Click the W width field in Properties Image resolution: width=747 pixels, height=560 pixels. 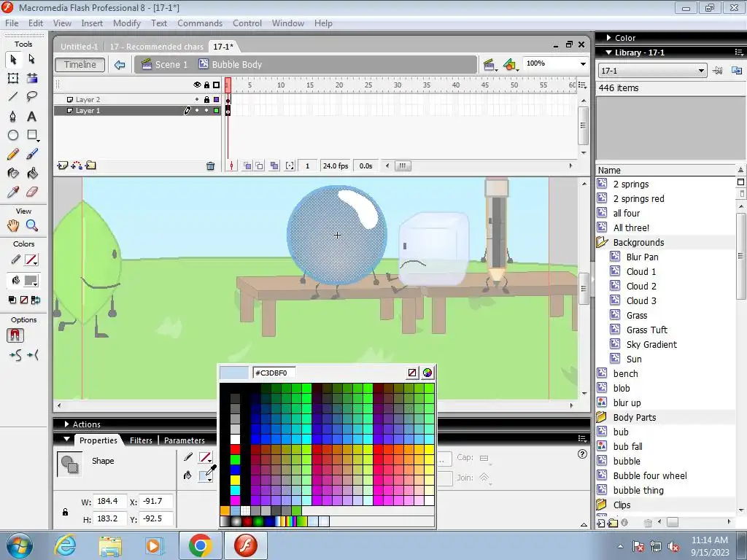click(x=109, y=502)
